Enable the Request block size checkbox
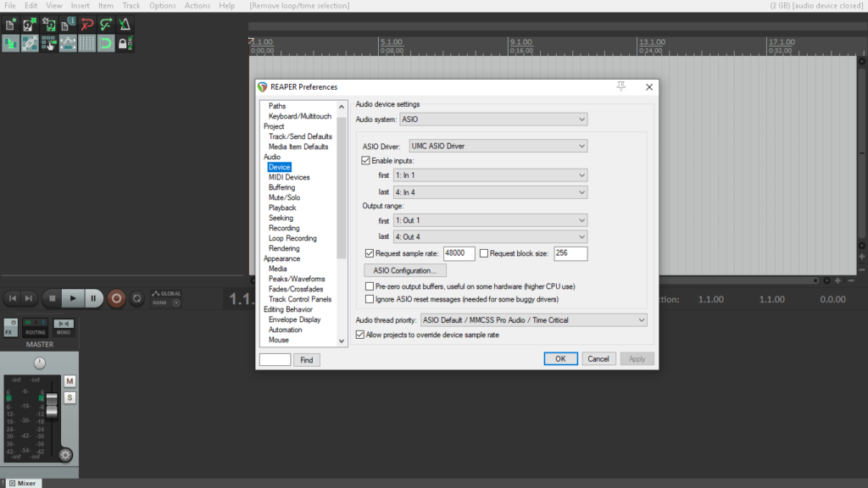868x488 pixels. 484,253
